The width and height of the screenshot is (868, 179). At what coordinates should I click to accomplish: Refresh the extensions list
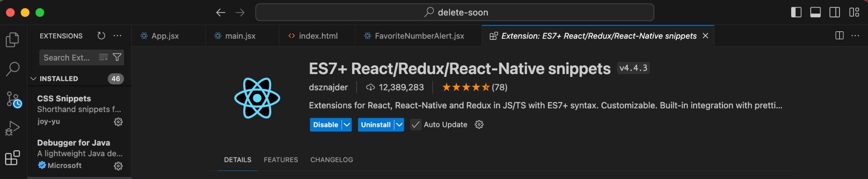[101, 36]
